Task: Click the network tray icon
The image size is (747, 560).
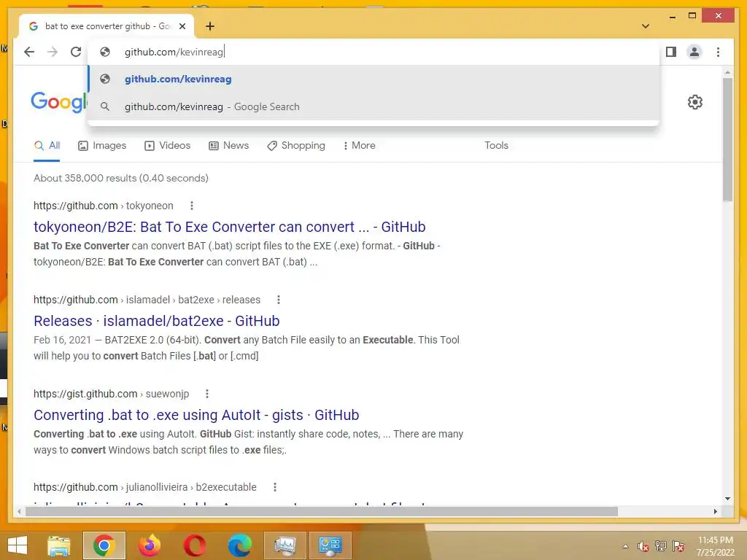Action: click(661, 546)
